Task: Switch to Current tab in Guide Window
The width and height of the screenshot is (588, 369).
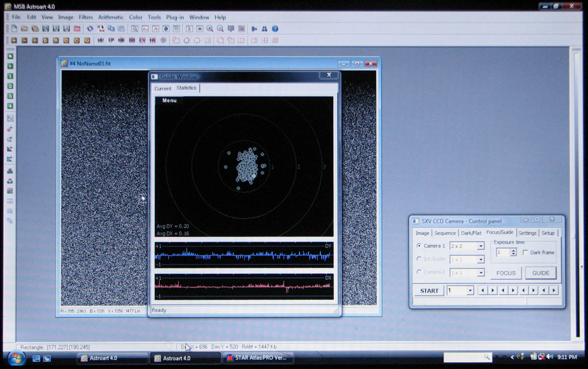Action: click(163, 89)
